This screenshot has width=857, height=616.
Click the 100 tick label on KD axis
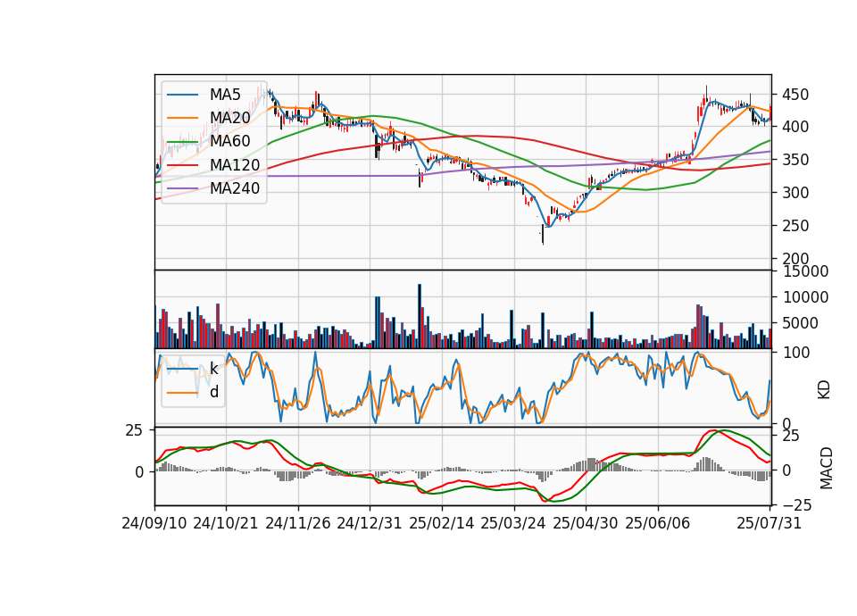point(795,353)
